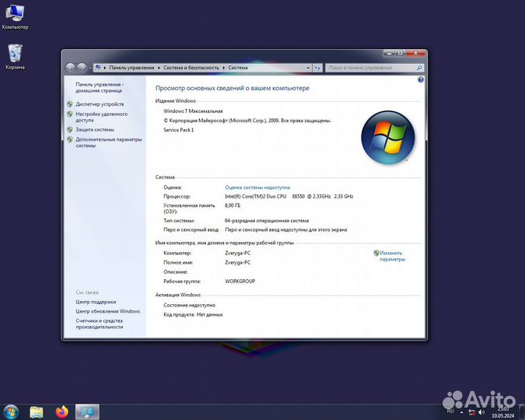The height and width of the screenshot is (420, 525).
Task: Click Состояние недоступно activation text
Action: (x=190, y=305)
